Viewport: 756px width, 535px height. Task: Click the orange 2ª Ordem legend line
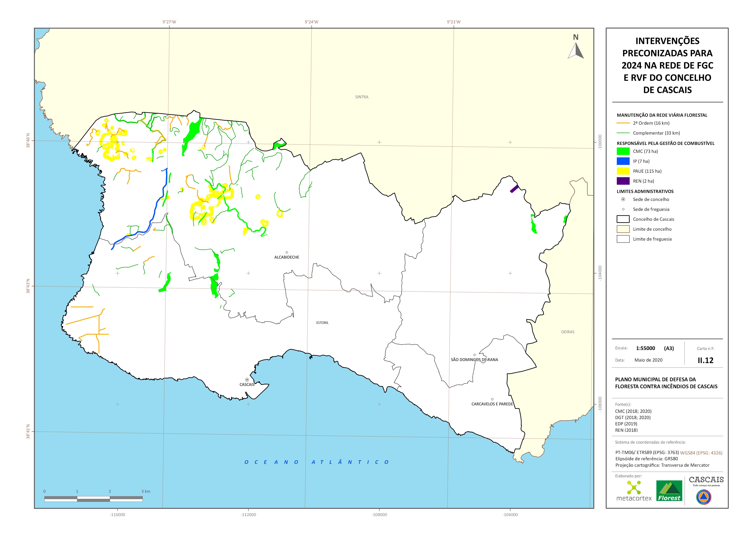click(623, 123)
